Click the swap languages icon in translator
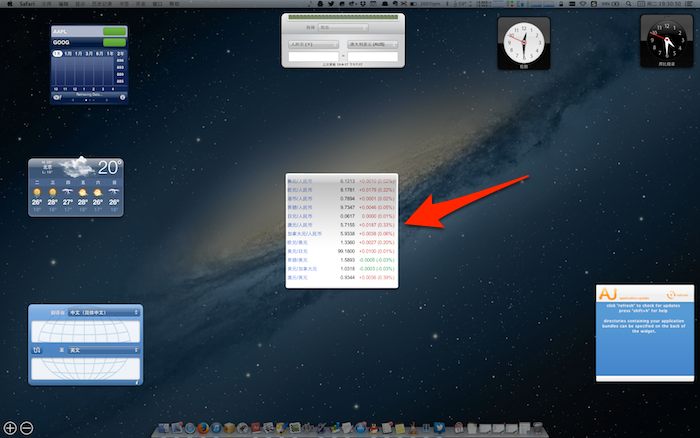Screen dimensions: 700x438 pyautogui.click(x=37, y=351)
